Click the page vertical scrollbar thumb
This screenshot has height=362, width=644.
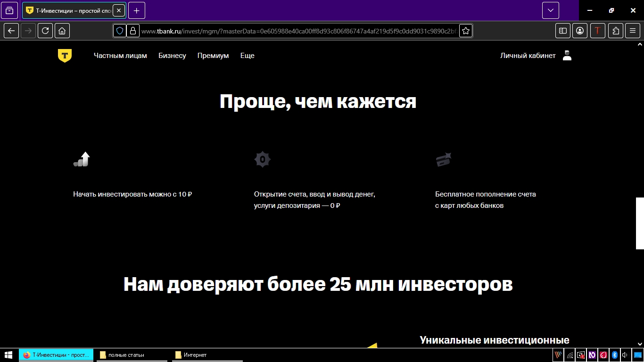640,223
